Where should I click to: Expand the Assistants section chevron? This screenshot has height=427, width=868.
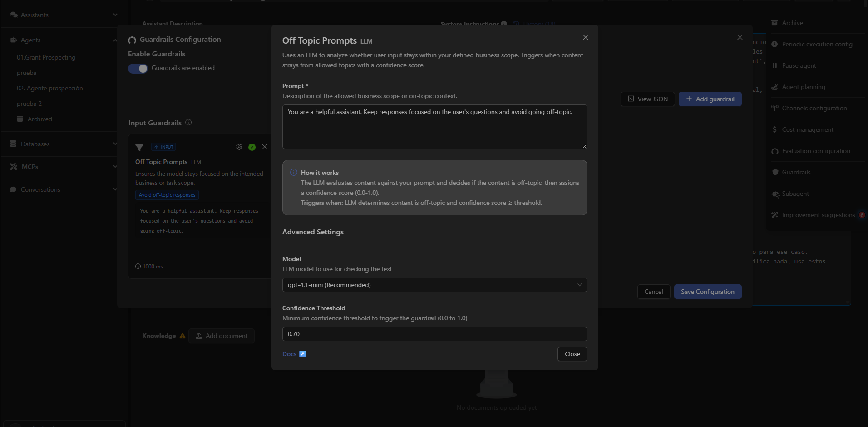point(115,15)
